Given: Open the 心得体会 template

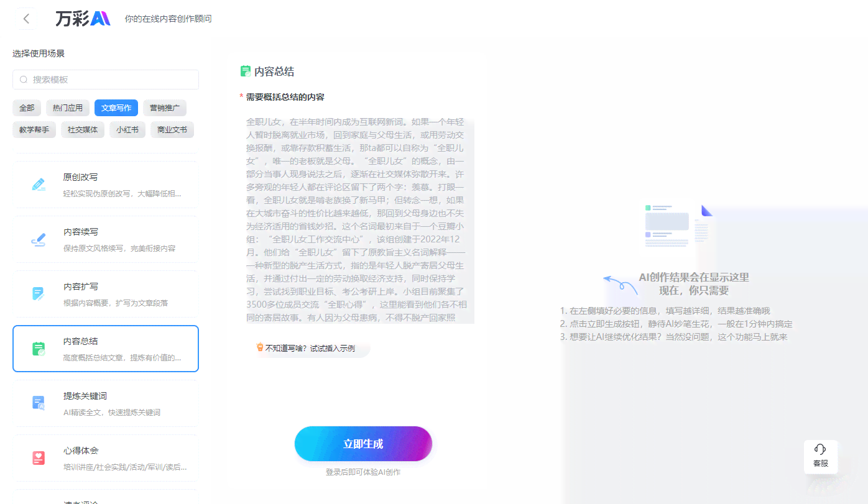Looking at the screenshot, I should 106,458.
